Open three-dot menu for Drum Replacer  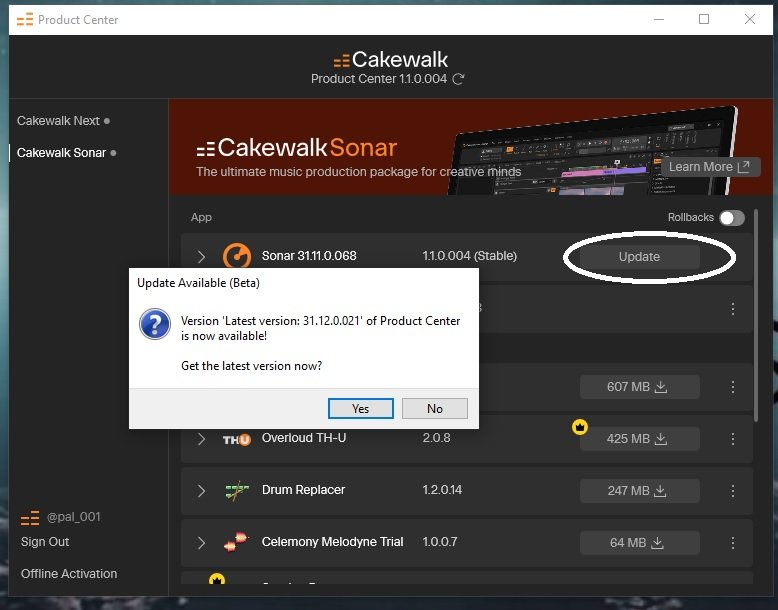[733, 491]
